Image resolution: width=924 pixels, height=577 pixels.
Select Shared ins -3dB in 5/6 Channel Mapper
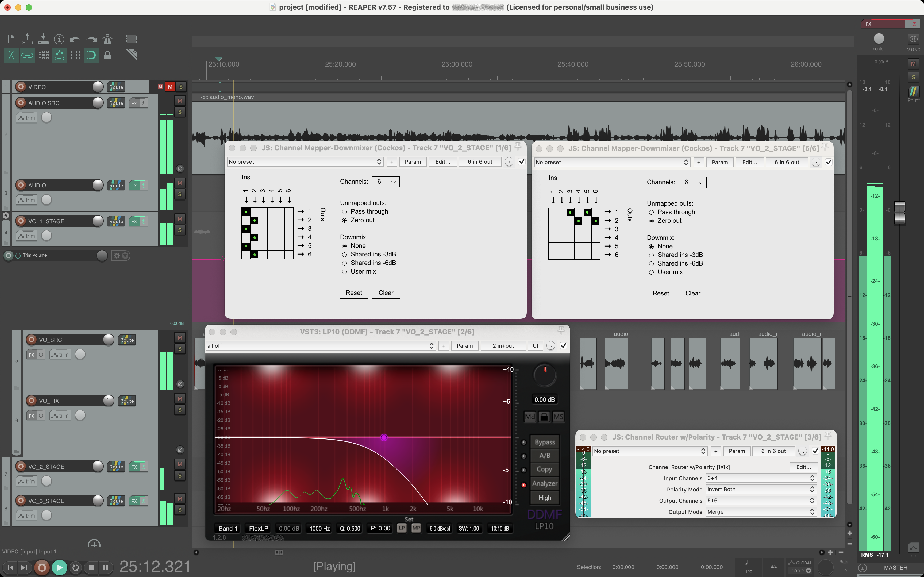(651, 255)
